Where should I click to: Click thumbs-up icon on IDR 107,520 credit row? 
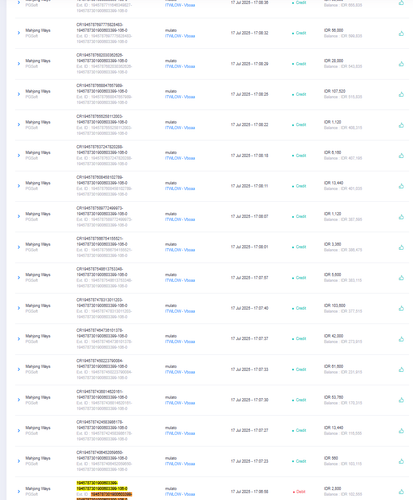click(401, 94)
